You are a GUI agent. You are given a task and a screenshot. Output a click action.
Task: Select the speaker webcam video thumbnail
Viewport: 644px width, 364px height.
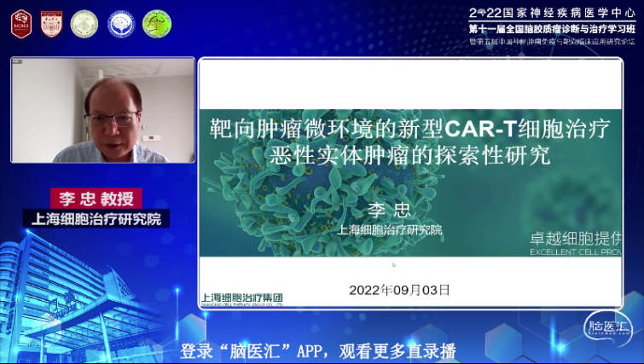pos(102,110)
